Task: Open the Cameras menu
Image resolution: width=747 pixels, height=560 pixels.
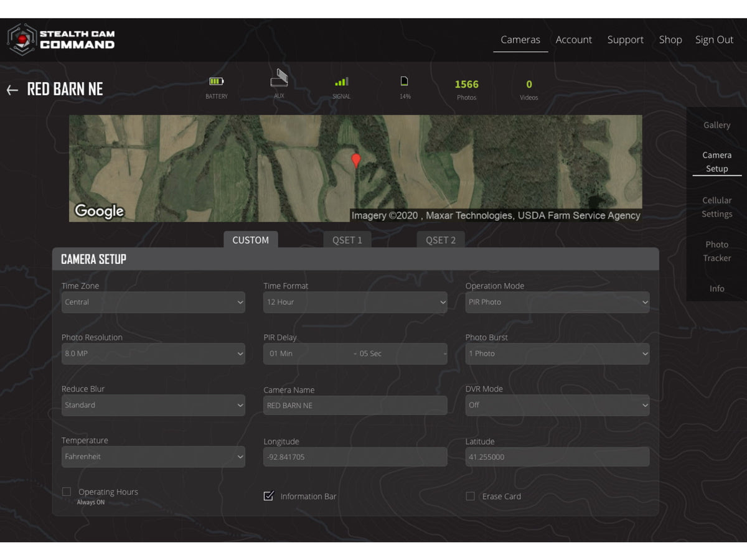Action: point(520,40)
